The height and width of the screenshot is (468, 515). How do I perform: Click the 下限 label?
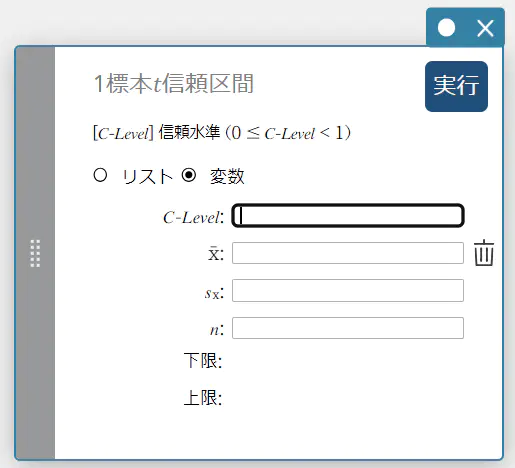tap(203, 360)
